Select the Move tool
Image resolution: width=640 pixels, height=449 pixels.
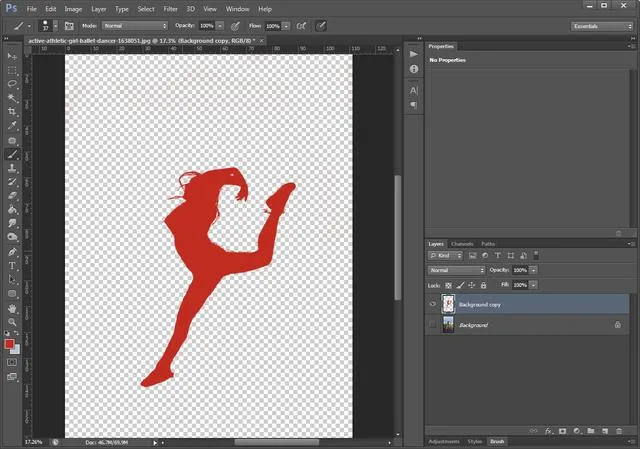[12, 56]
